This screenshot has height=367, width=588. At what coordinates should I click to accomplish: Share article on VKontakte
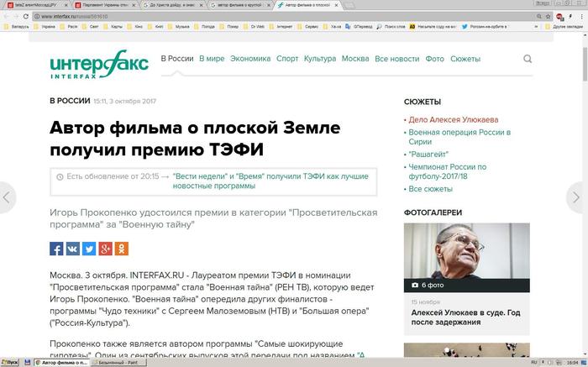(72, 249)
